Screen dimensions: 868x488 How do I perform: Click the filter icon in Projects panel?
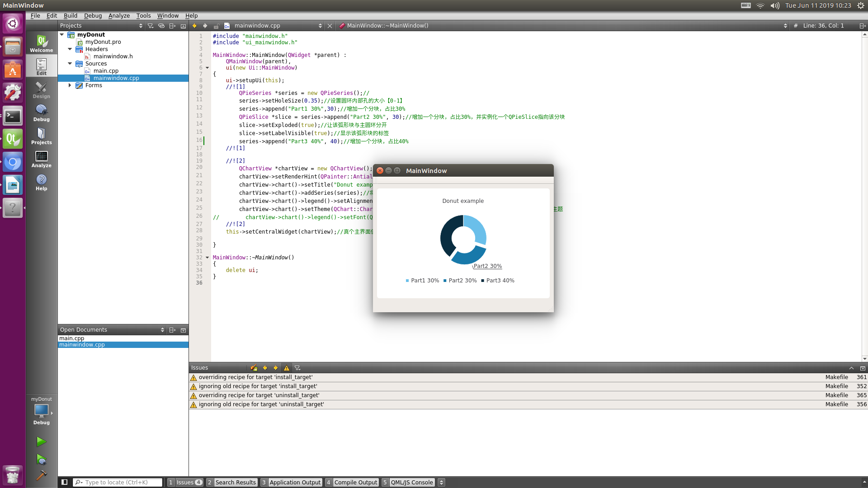[151, 26]
